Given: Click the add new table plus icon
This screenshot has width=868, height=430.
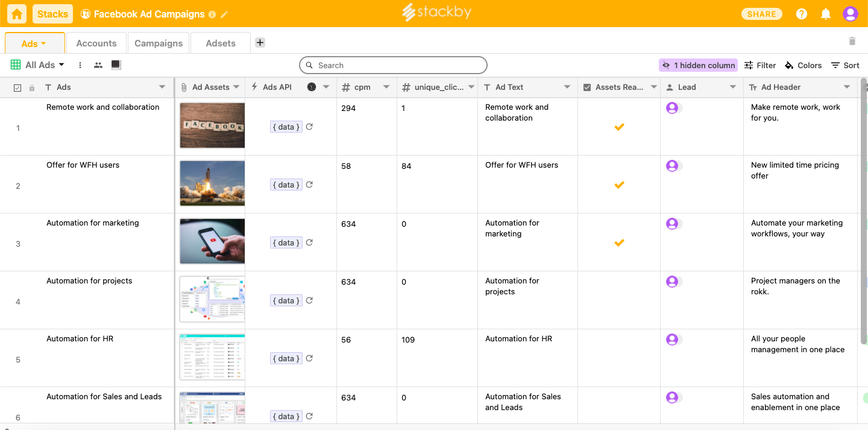Looking at the screenshot, I should (x=260, y=43).
